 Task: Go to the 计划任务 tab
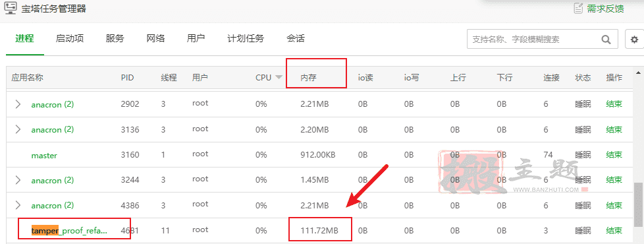246,39
